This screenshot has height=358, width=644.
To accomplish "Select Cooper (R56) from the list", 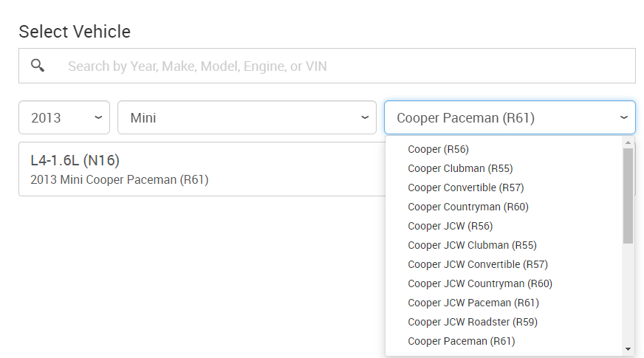I will (438, 149).
